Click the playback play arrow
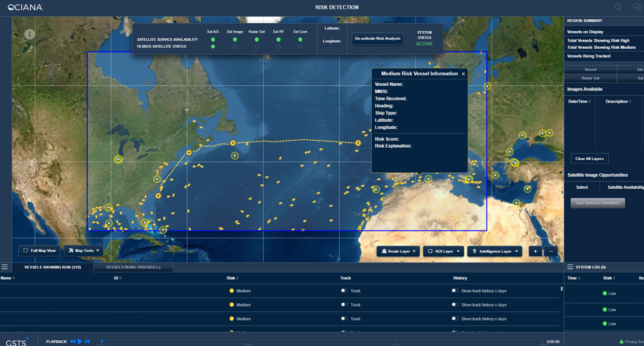 [80, 341]
